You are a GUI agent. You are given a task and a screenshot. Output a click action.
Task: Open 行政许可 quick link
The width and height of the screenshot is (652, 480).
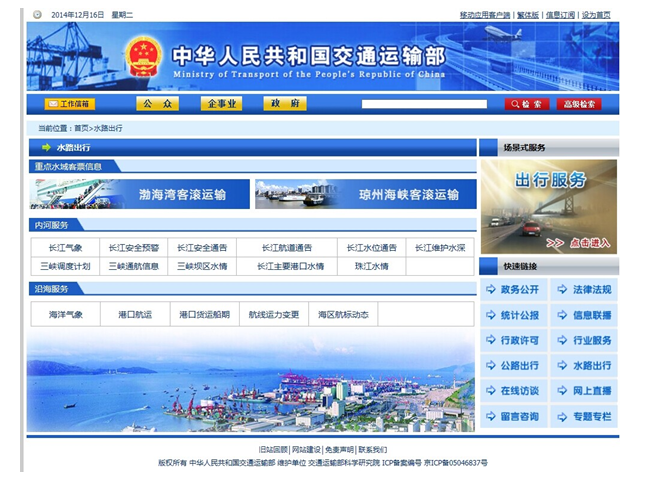(x=514, y=340)
